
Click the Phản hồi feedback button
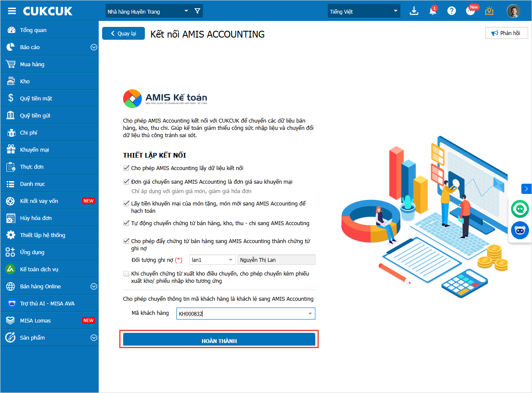tap(506, 33)
